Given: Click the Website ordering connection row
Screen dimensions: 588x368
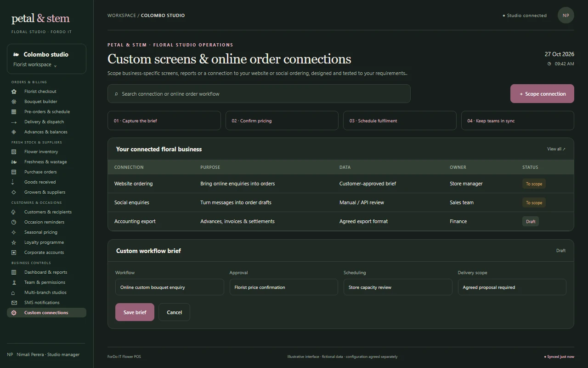Looking at the screenshot, I should (341, 184).
